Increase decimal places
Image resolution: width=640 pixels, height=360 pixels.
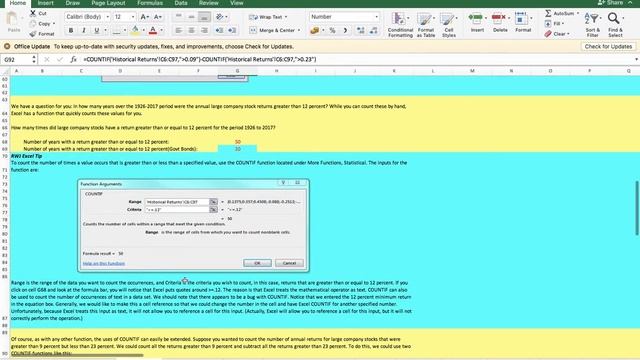click(x=360, y=30)
